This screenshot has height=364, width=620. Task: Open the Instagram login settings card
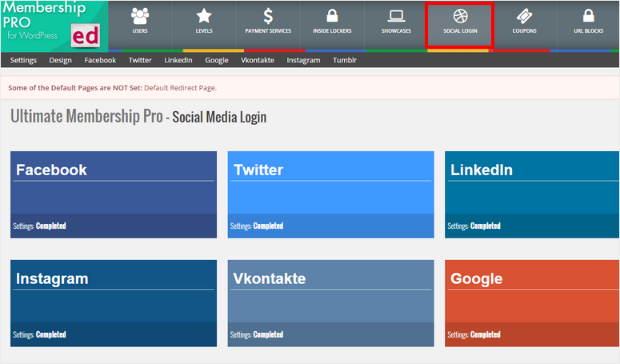pos(114,303)
